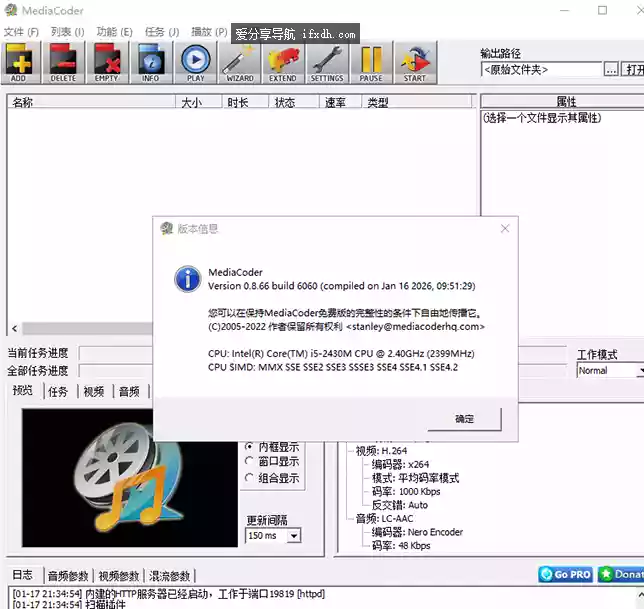Open the SETTINGS wrench icon
The image size is (644, 609).
tap(327, 62)
